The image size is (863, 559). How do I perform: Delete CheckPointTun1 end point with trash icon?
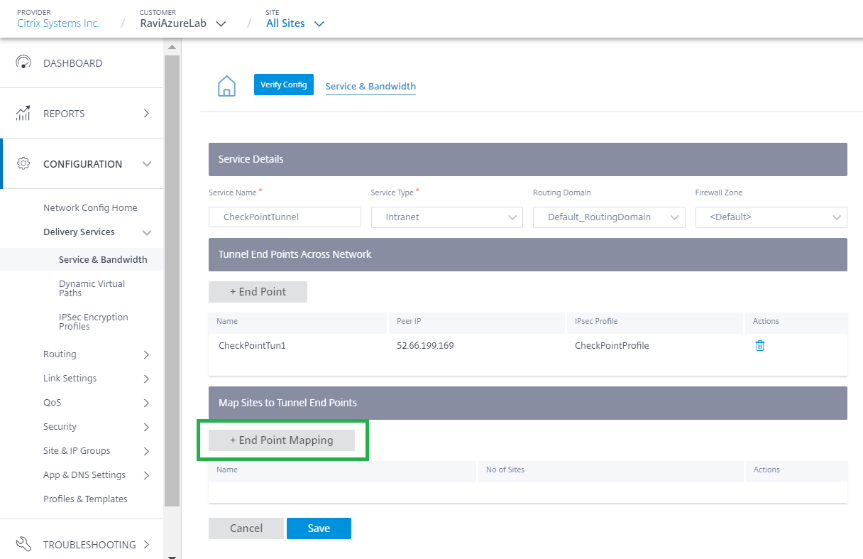coord(760,346)
